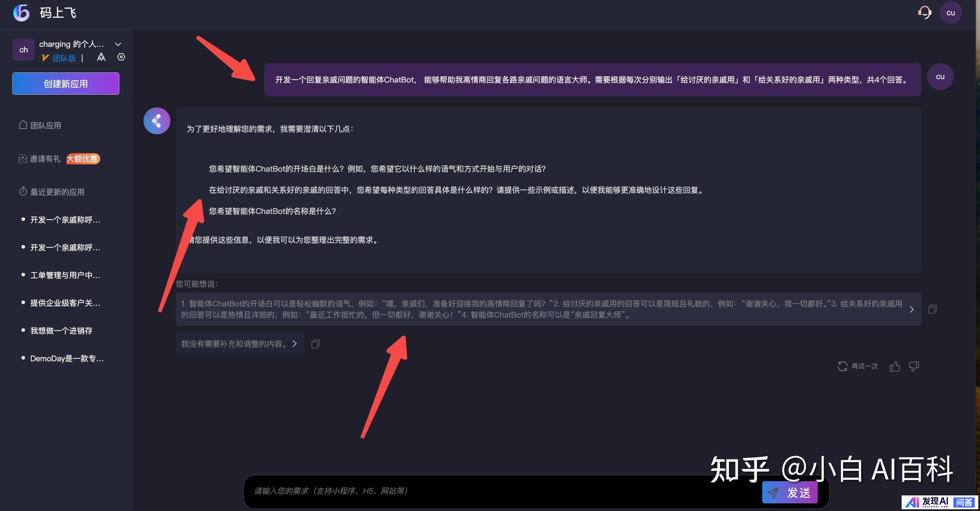The image size is (980, 511).
Task: Give thumbs down to the response
Action: click(914, 366)
